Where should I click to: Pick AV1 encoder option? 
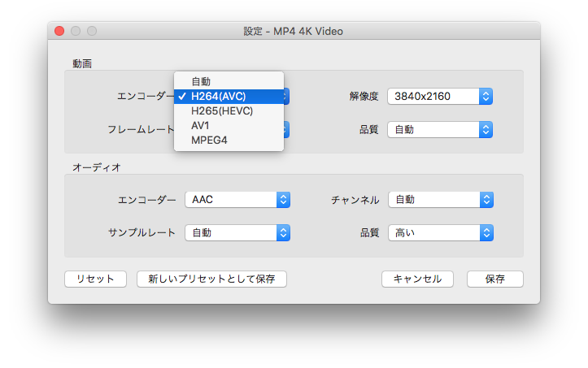[x=200, y=126]
